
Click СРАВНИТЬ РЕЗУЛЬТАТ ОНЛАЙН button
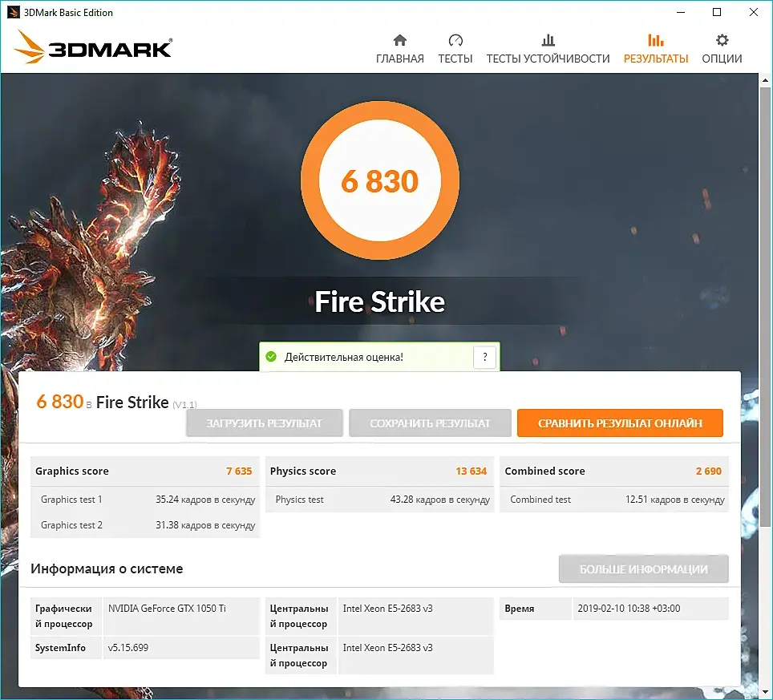click(x=620, y=423)
